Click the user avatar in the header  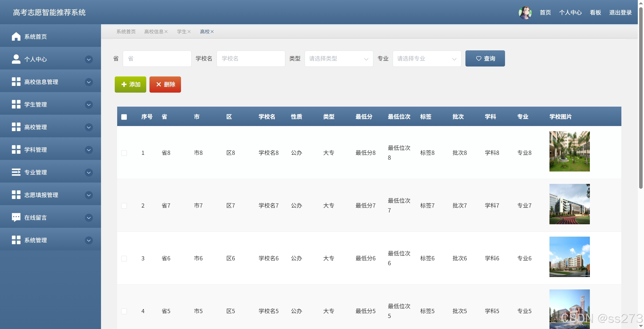tap(525, 13)
